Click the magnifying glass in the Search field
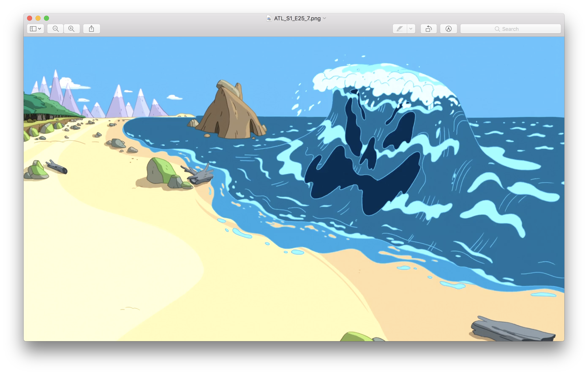Viewport: 588px width, 375px height. click(x=497, y=29)
